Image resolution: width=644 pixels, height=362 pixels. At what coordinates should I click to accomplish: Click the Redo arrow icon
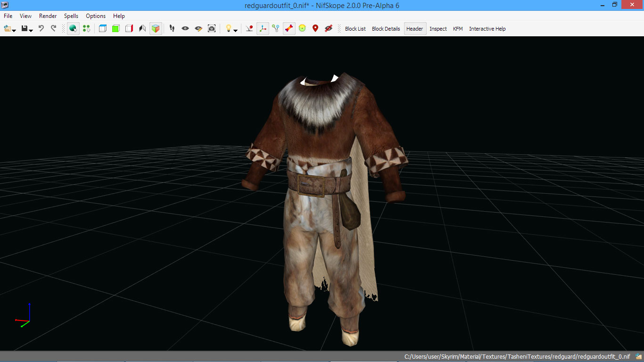[x=53, y=29]
